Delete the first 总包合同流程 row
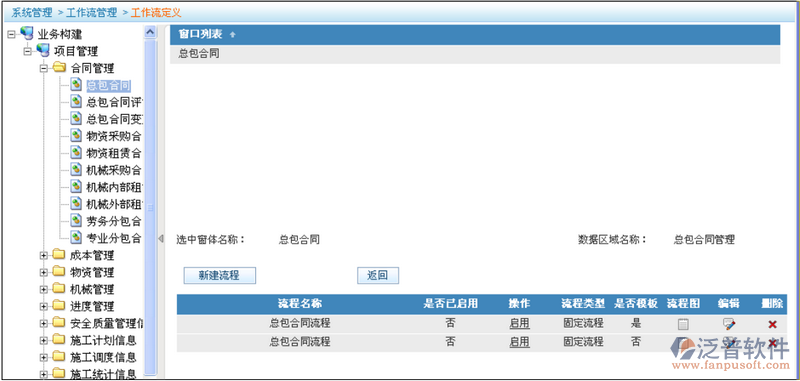800x381 pixels. [x=772, y=324]
